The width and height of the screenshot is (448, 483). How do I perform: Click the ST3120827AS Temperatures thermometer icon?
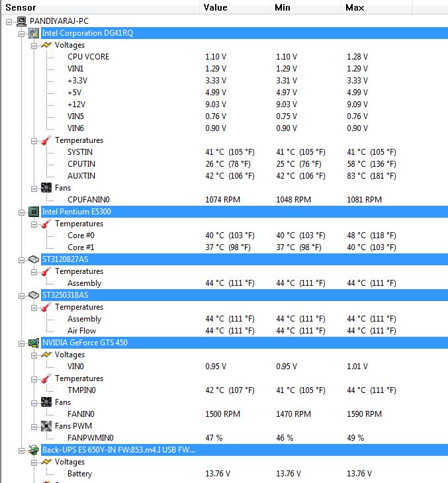pos(46,271)
